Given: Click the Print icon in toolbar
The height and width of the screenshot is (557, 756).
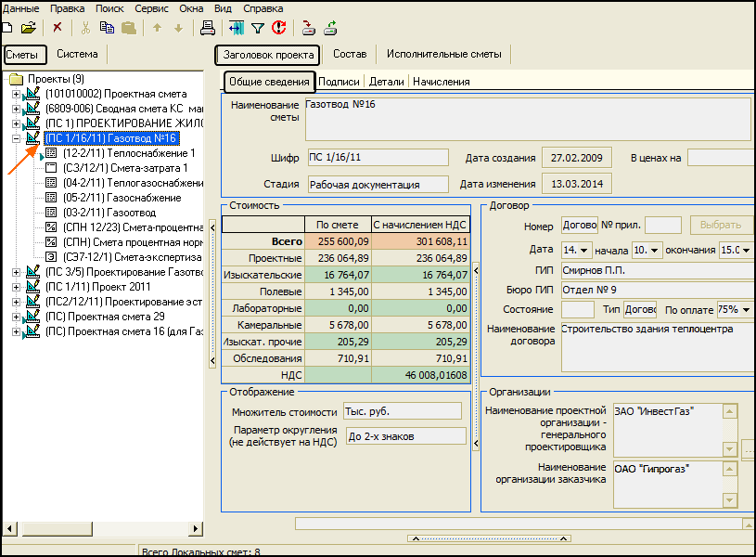Looking at the screenshot, I should (208, 28).
